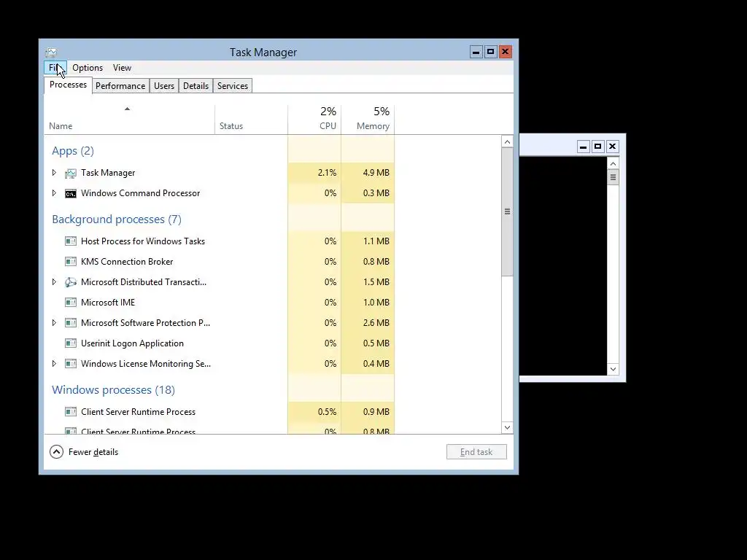Click the 1.5 MB memory value

tap(376, 282)
